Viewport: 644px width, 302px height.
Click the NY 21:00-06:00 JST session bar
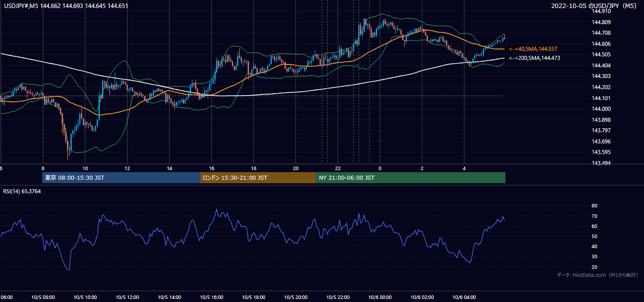(411, 178)
